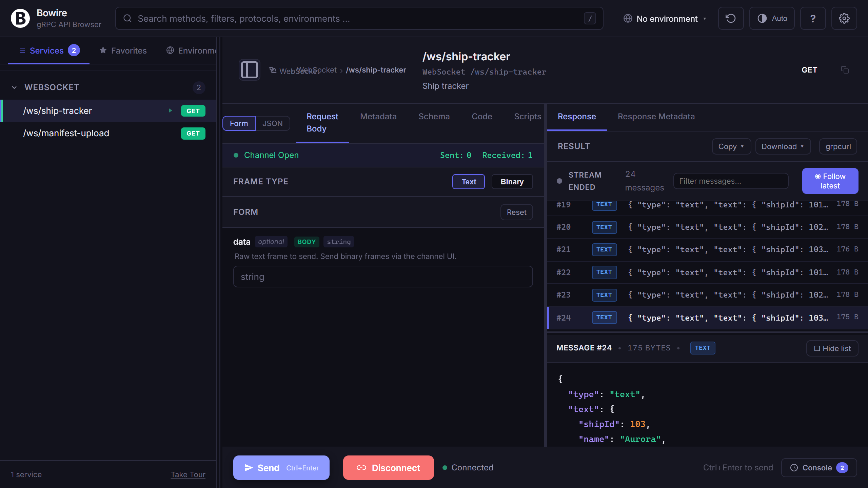Click the history/reload circular arrow icon
Image resolution: width=868 pixels, height=488 pixels.
[x=731, y=18]
